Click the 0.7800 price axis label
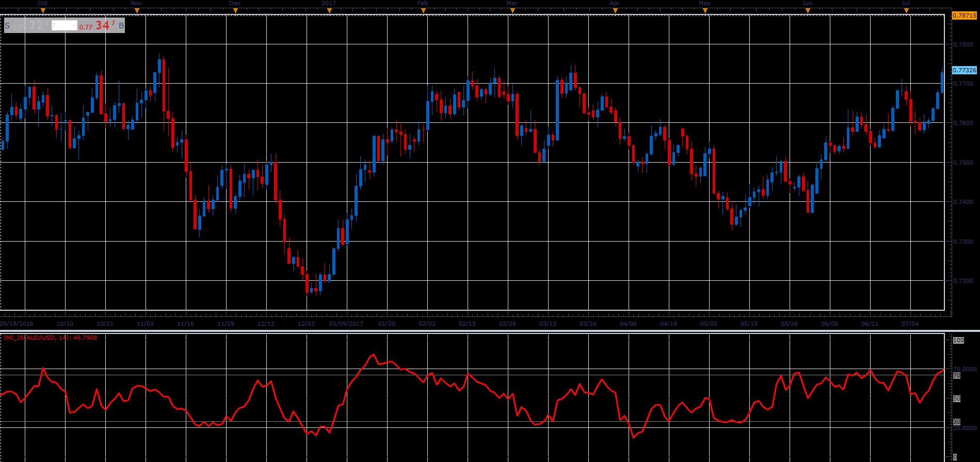The image size is (980, 462). click(963, 44)
